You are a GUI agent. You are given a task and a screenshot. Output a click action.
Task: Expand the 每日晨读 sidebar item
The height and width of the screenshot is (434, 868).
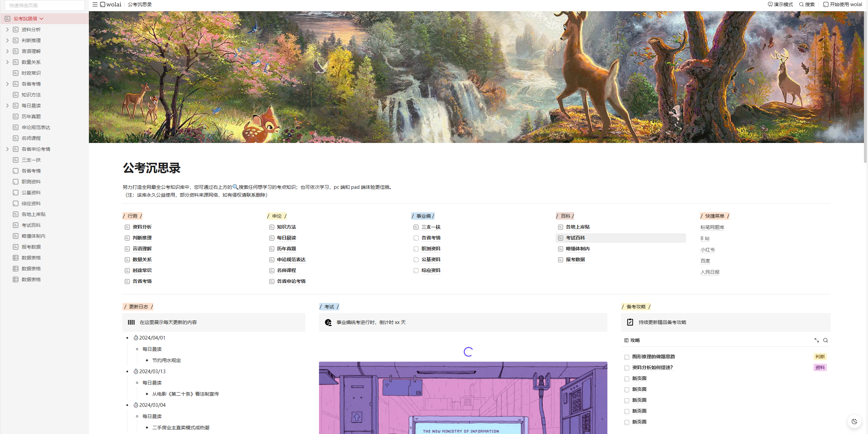click(7, 106)
